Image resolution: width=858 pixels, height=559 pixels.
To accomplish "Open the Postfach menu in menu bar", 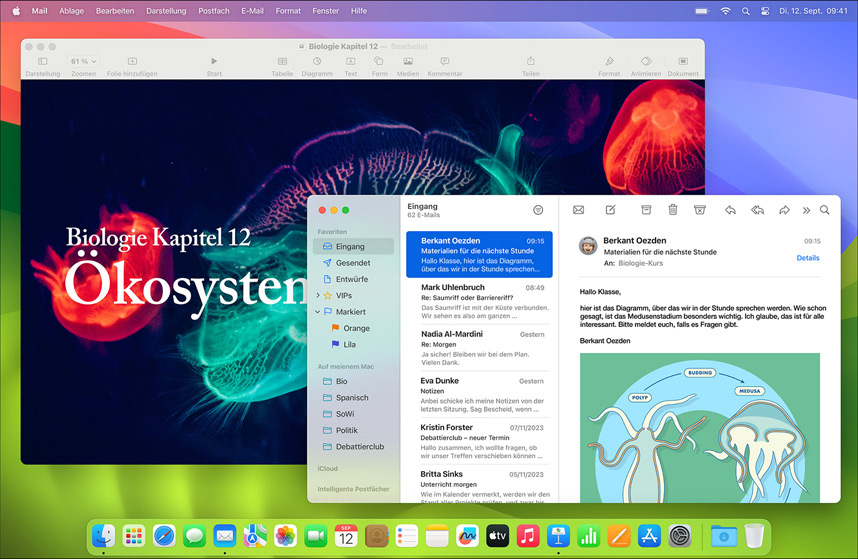I will (x=214, y=10).
